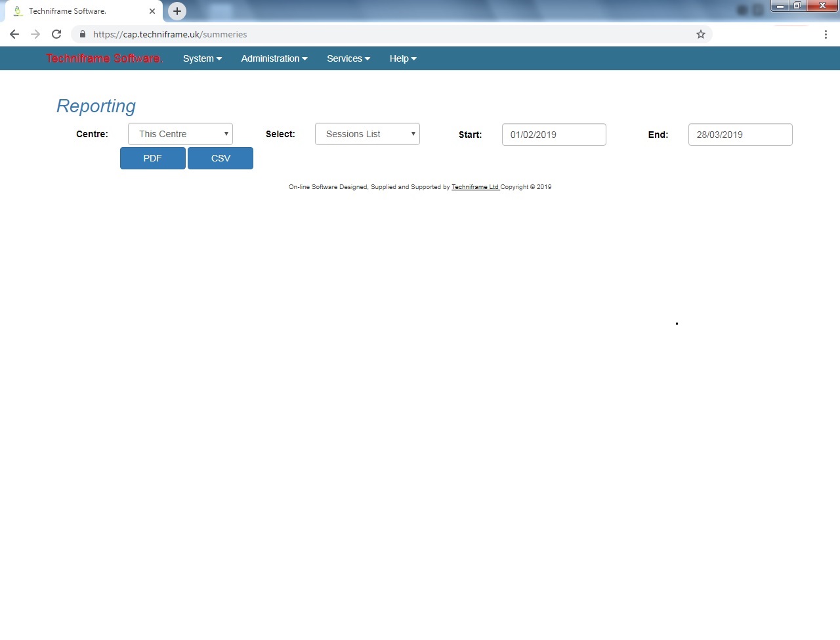
Task: Expand the Services menu
Action: click(348, 58)
